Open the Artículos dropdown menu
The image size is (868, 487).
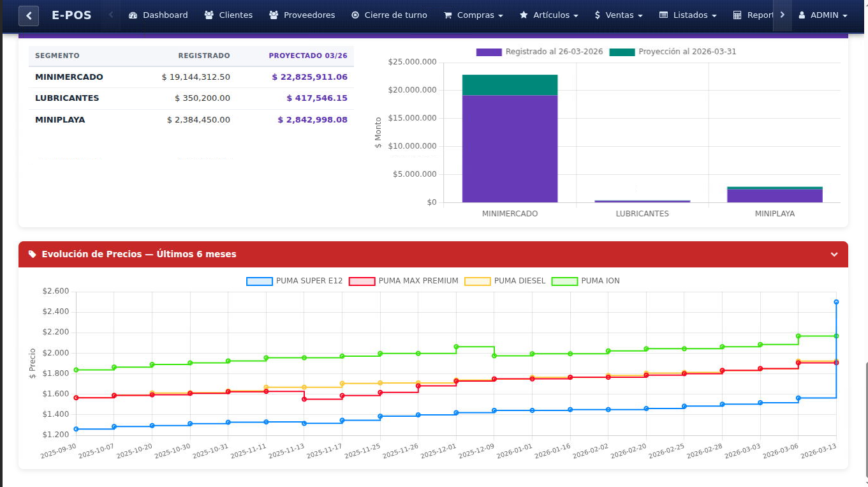coord(548,15)
